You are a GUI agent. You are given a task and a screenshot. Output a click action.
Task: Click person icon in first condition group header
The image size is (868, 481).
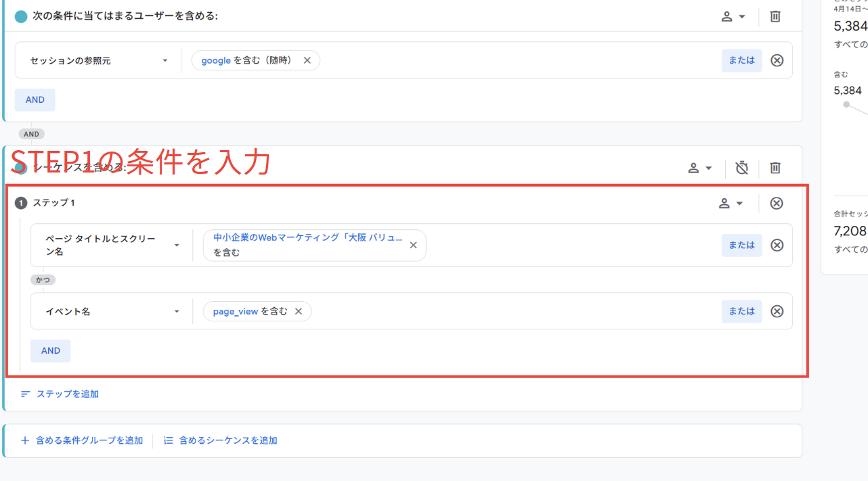coord(726,16)
